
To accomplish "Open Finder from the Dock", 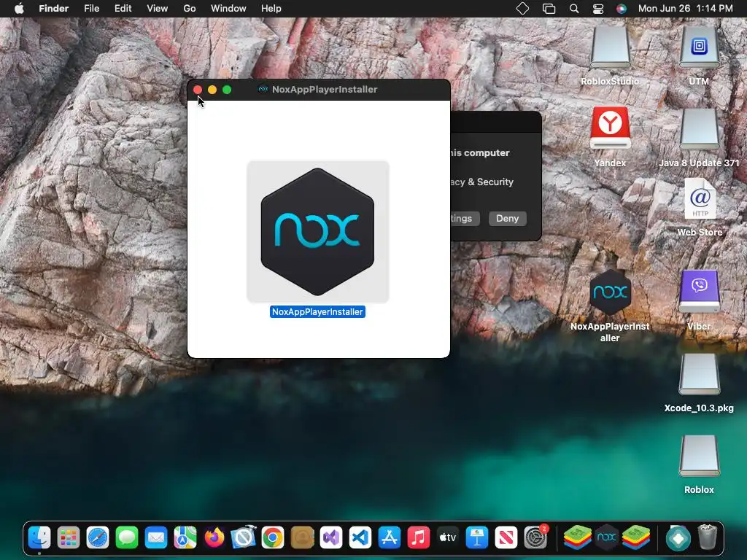I will [39, 538].
